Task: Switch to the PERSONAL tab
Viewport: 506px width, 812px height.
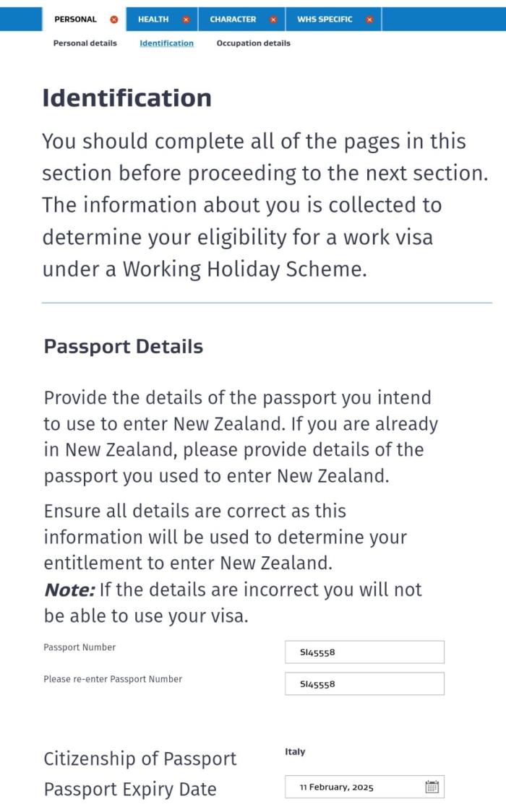Action: coord(75,20)
